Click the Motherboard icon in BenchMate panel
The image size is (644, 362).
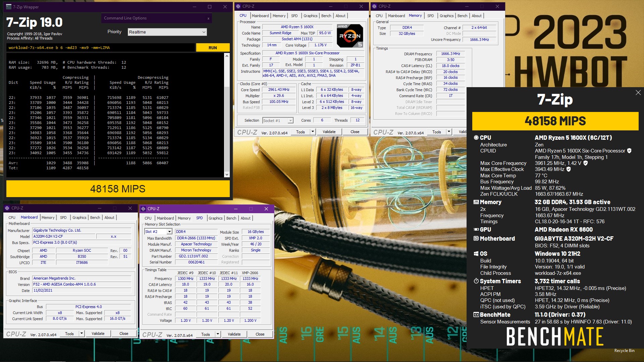(476, 239)
